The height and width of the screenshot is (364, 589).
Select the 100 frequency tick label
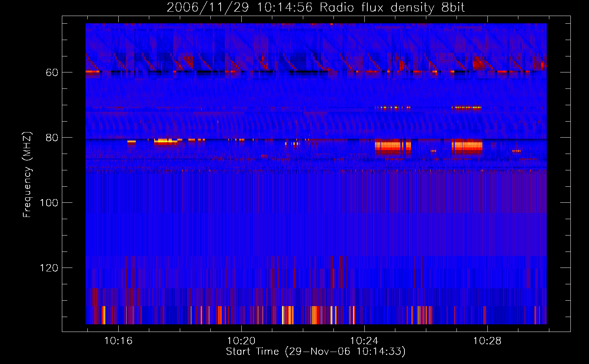(49, 203)
